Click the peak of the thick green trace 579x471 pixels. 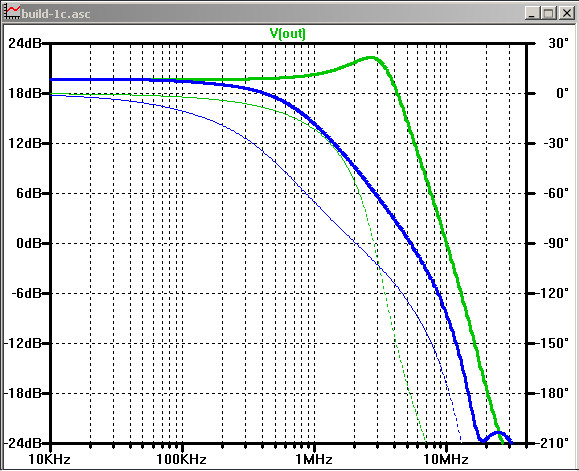click(x=371, y=58)
